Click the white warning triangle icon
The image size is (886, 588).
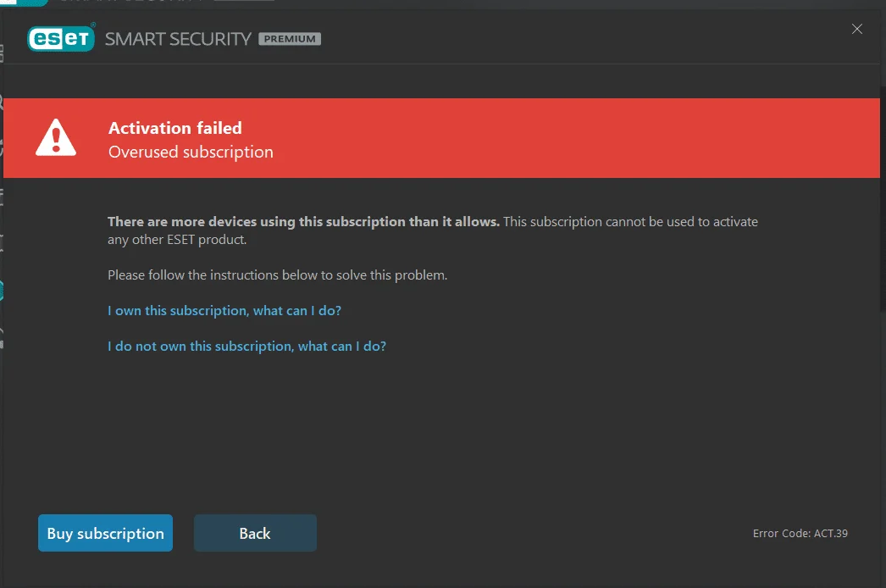55,137
